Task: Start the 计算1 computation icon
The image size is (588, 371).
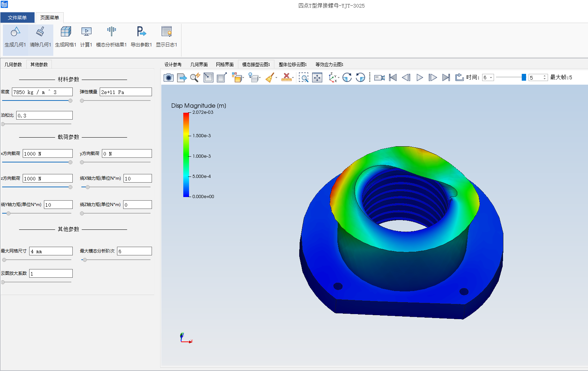Action: pyautogui.click(x=86, y=32)
